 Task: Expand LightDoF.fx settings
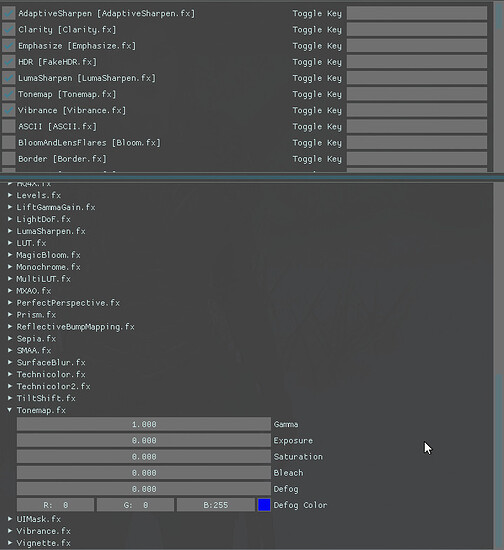(10, 219)
